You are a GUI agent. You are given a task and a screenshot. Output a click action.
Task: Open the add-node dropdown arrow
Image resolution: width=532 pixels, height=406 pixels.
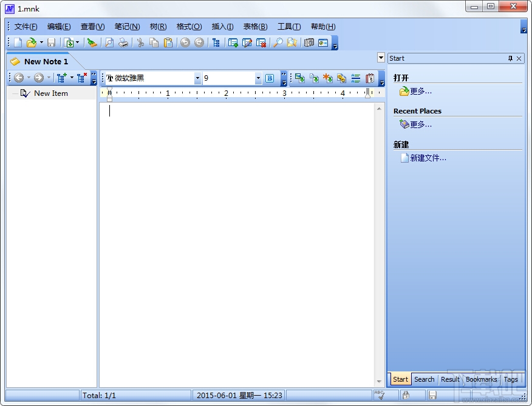(72, 78)
